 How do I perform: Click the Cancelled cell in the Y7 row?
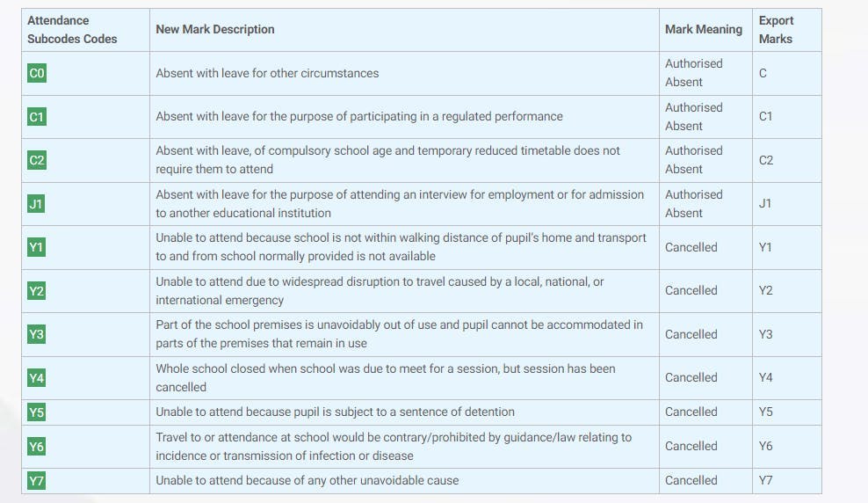pyautogui.click(x=691, y=480)
